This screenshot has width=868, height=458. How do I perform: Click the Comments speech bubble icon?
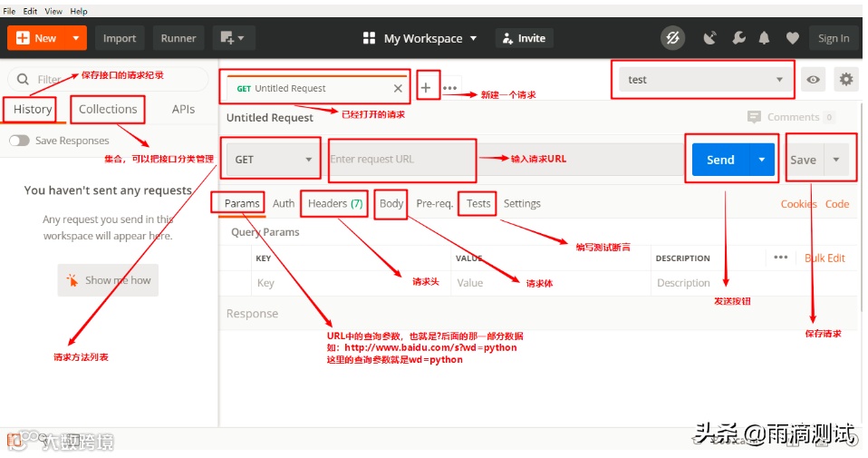(754, 117)
